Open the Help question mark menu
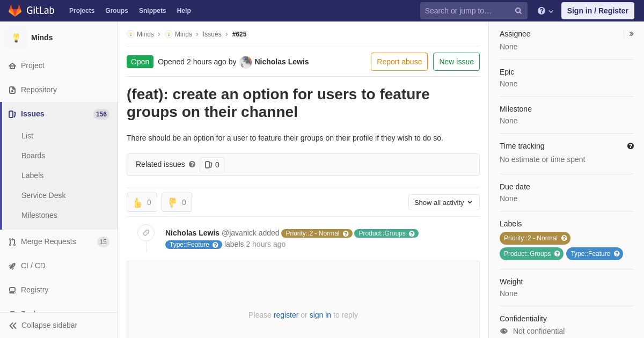The height and width of the screenshot is (338, 644). (x=545, y=11)
